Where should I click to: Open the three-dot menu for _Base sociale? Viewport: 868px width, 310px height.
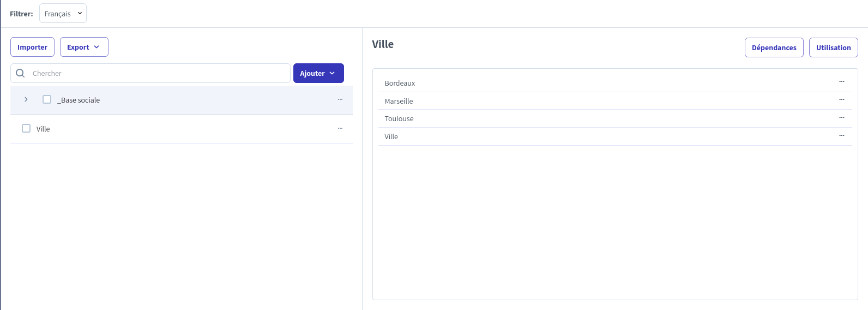(340, 99)
